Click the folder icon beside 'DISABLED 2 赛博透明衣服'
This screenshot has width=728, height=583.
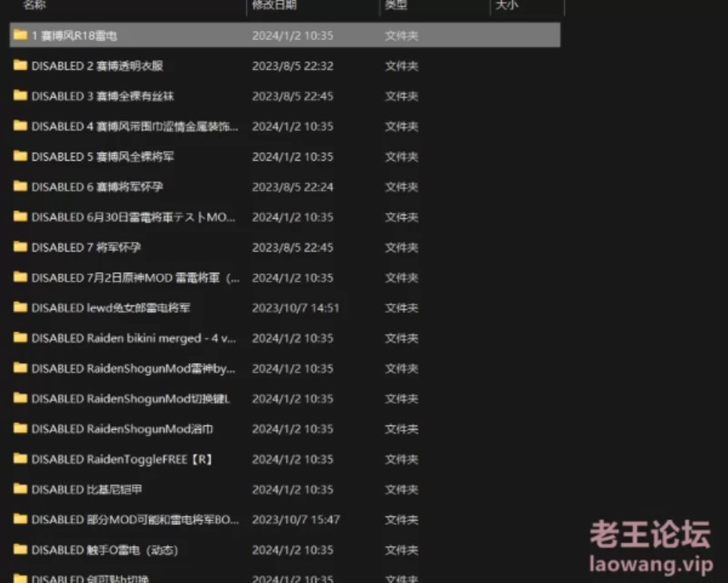20,65
